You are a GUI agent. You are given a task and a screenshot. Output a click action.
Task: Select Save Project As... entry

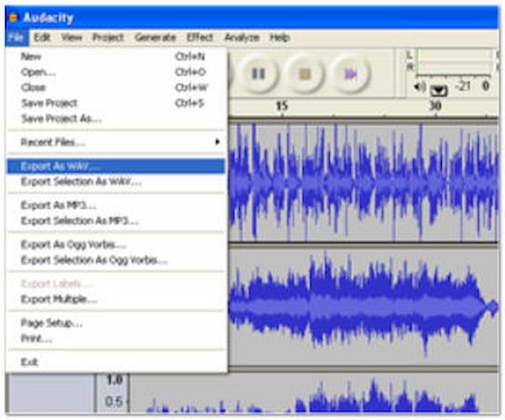point(116,119)
